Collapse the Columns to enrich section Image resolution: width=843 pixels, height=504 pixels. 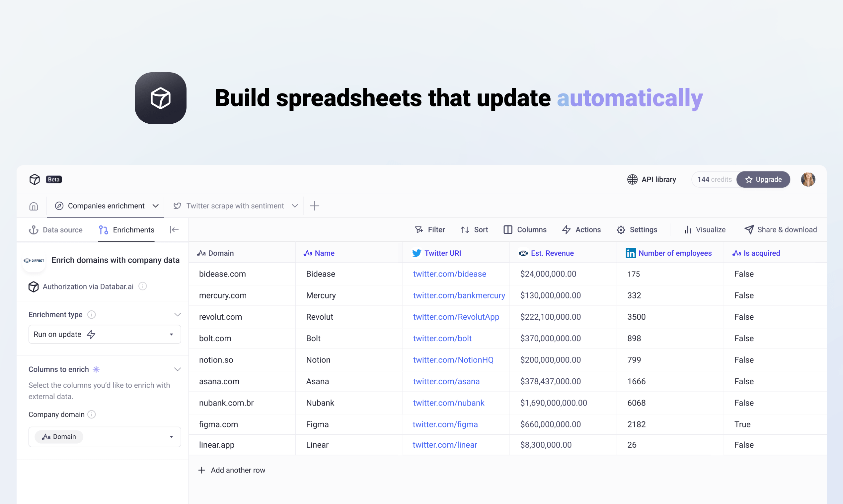coord(178,369)
